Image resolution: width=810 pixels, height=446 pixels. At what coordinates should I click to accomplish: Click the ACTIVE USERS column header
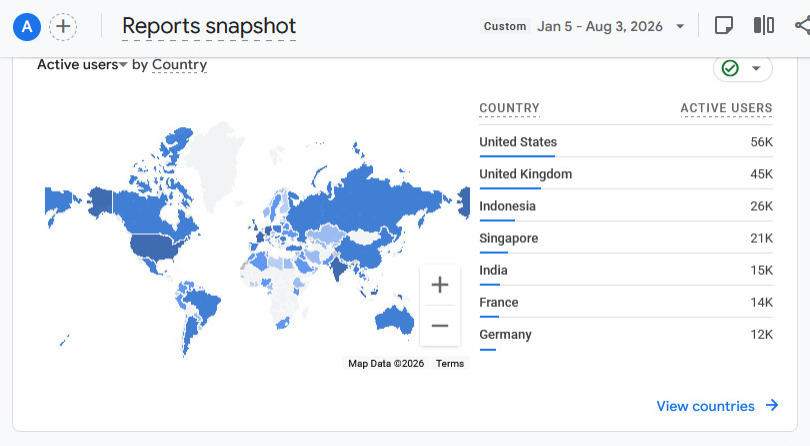726,108
